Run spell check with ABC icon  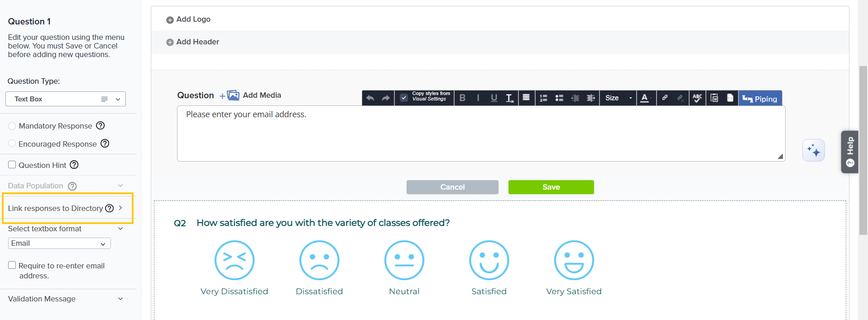[697, 98]
